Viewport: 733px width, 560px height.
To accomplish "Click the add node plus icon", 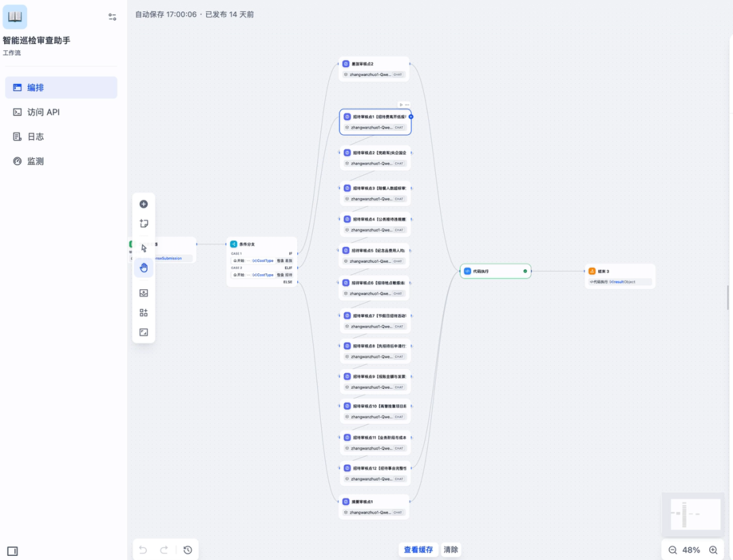I will pyautogui.click(x=143, y=204).
